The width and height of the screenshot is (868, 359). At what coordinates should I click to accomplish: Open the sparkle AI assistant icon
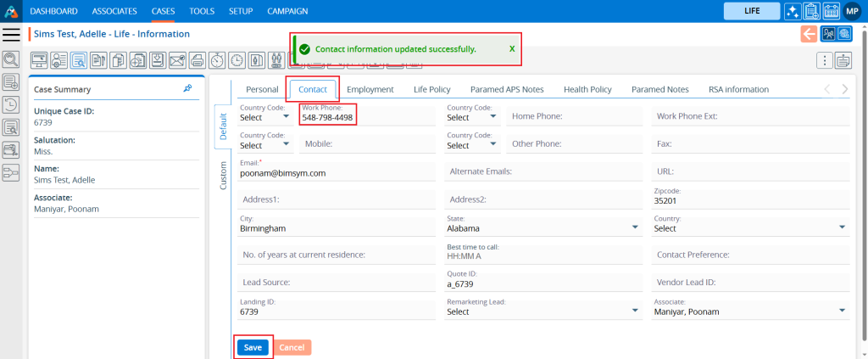click(x=793, y=11)
